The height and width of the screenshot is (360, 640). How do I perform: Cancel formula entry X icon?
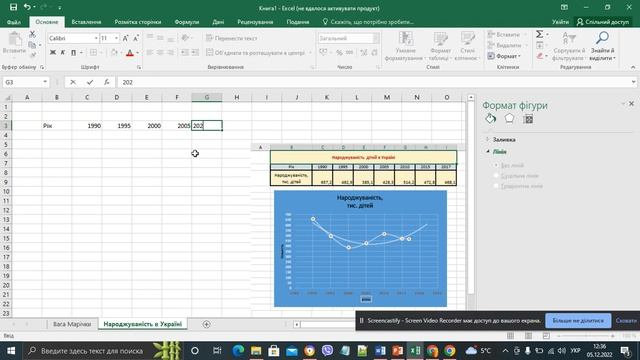(73, 82)
